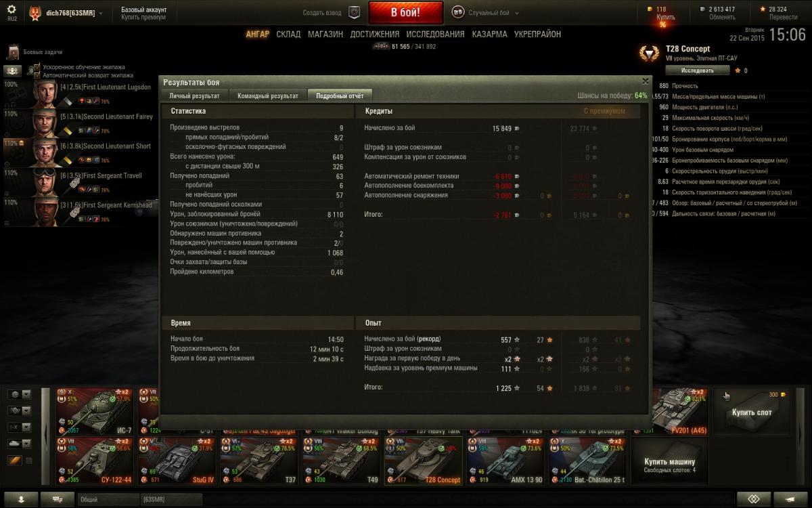Click the T28 Concept elite vehicle badge

(650, 54)
